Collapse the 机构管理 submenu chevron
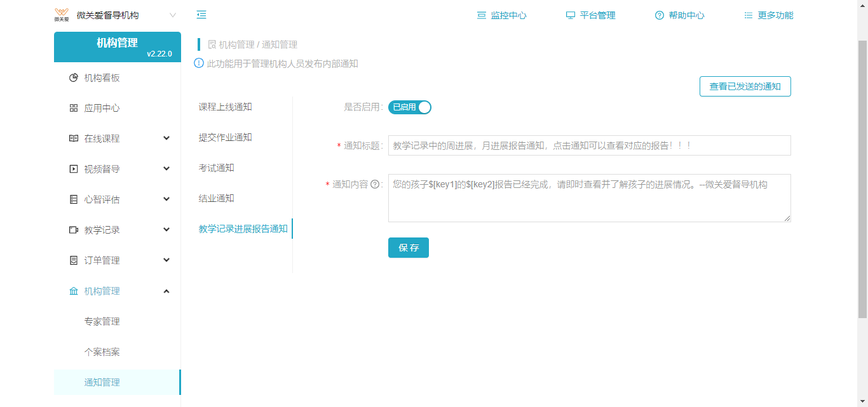This screenshot has height=407, width=868. (166, 291)
